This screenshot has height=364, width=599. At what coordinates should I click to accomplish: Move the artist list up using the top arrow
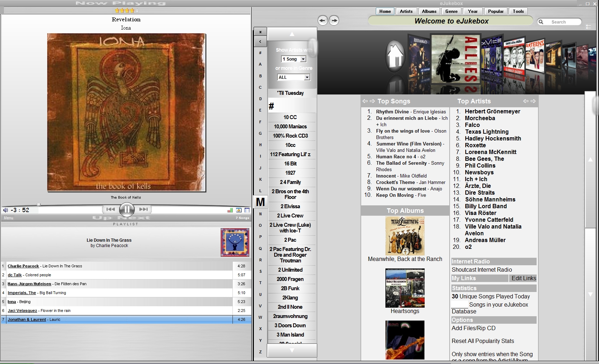click(x=292, y=34)
